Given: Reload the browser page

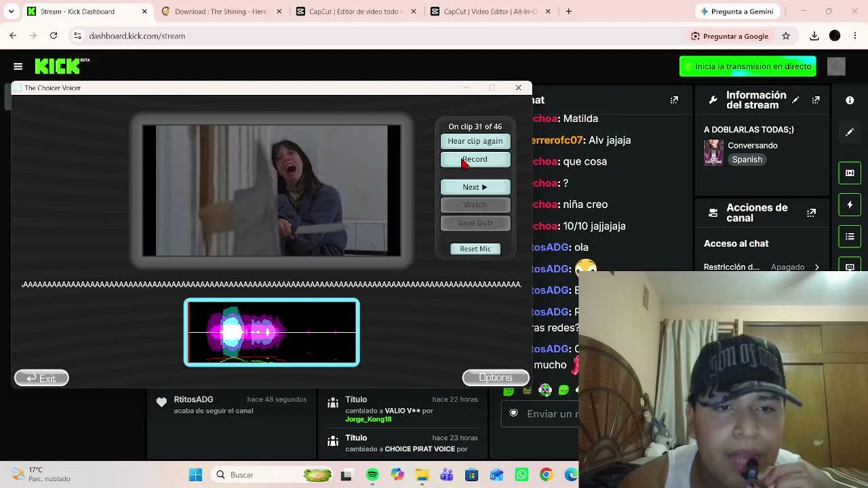Looking at the screenshot, I should (x=54, y=36).
